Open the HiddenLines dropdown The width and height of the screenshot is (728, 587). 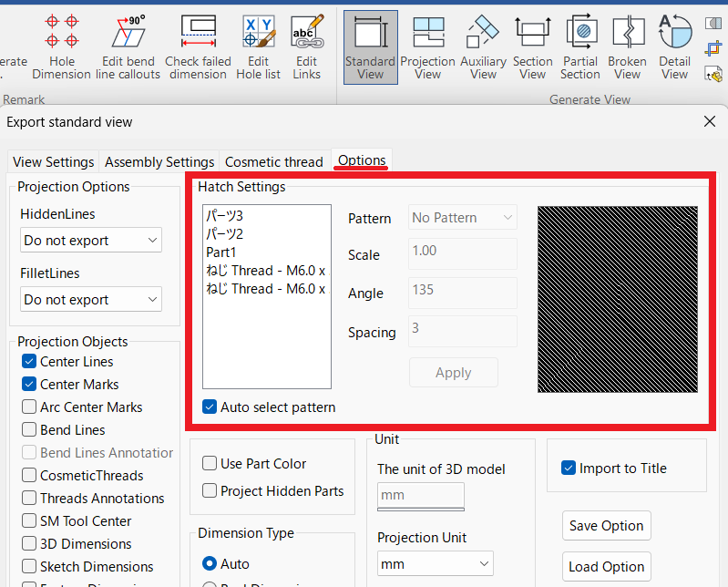(x=91, y=240)
